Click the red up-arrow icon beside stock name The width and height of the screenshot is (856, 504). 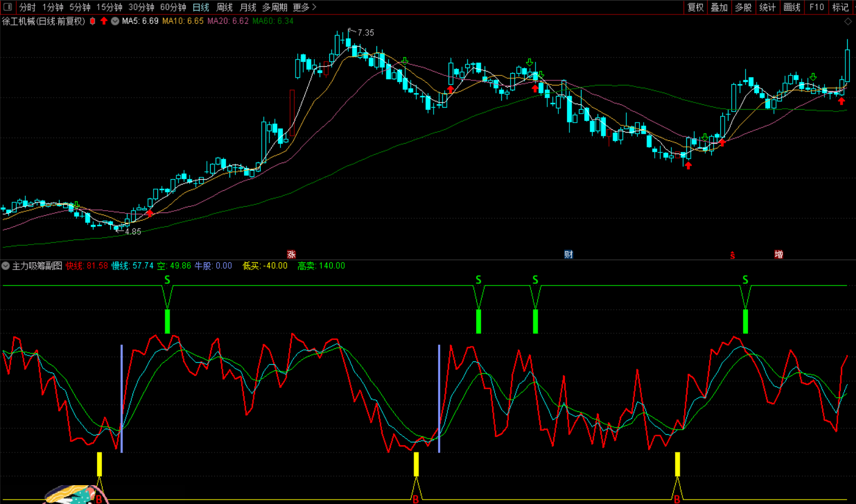[x=104, y=21]
